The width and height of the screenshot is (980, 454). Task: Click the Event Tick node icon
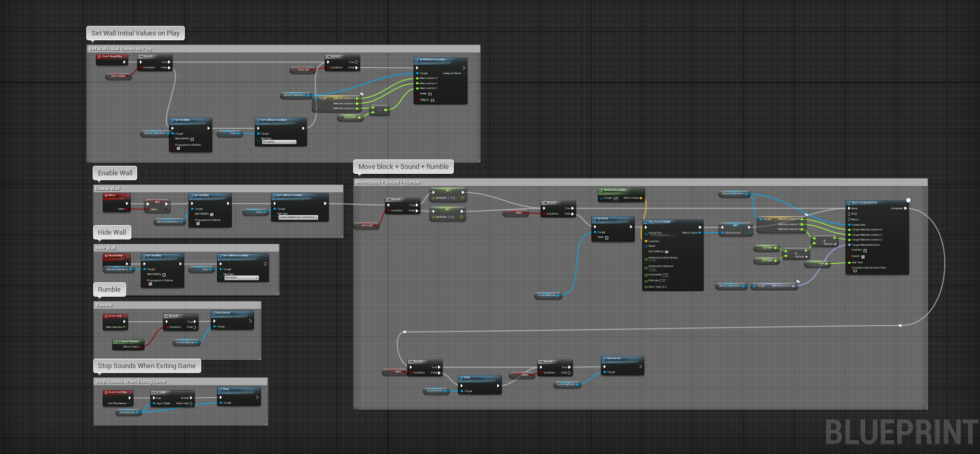point(106,316)
